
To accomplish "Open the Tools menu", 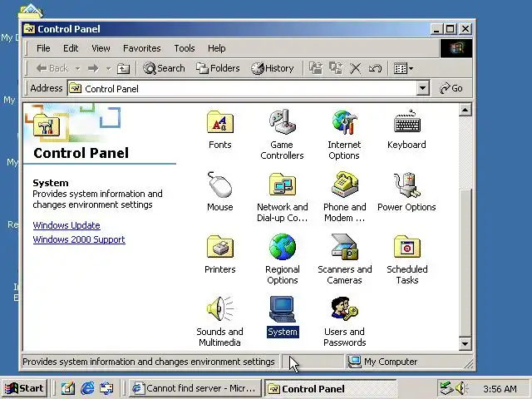I will pos(185,48).
